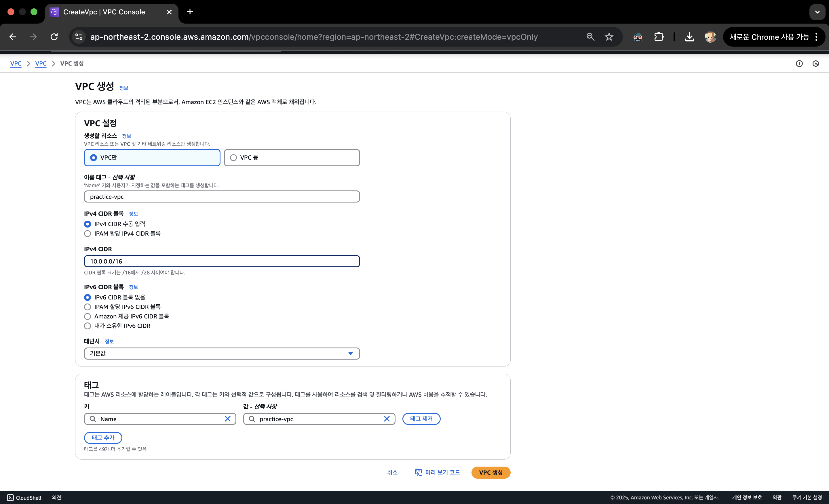Open the first VPC breadcrumb link

point(16,64)
